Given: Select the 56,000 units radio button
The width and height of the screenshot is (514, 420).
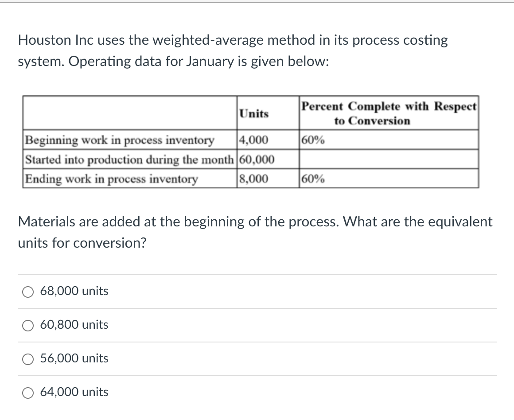Looking at the screenshot, I should tap(28, 359).
